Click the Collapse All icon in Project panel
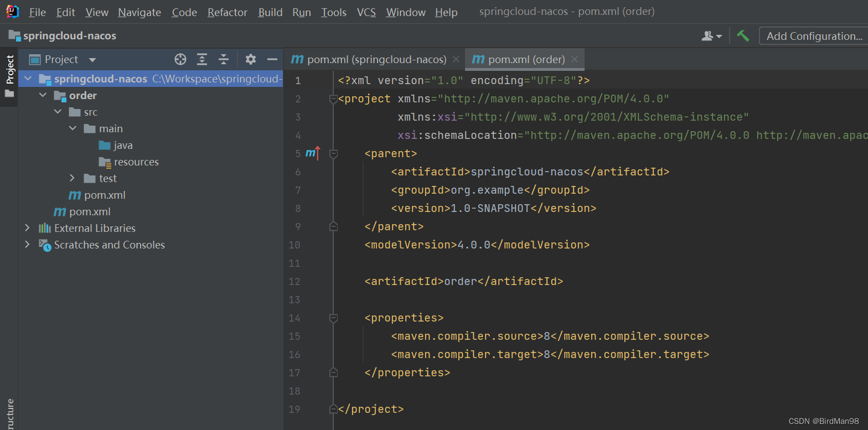 (x=223, y=59)
